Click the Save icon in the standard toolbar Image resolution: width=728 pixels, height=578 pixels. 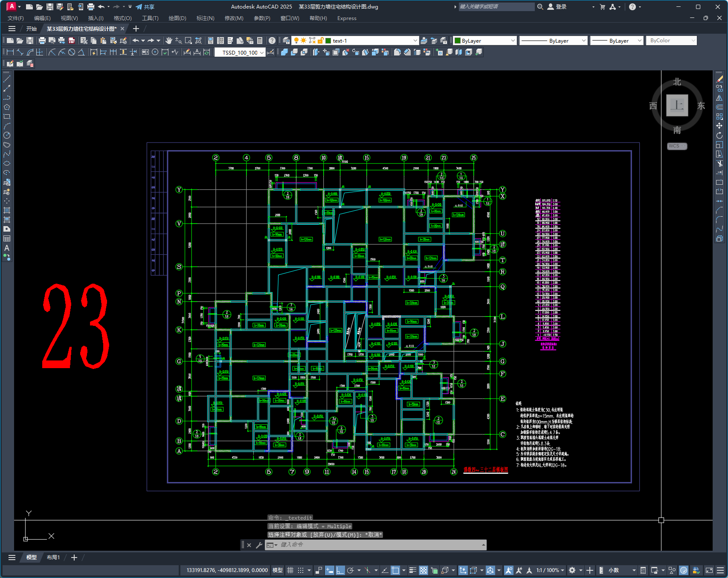pyautogui.click(x=30, y=41)
